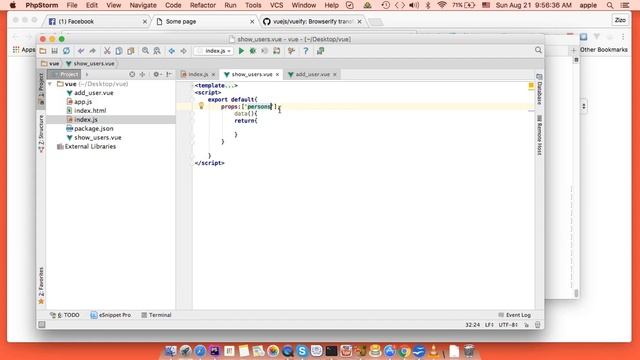Select app.js in the project tree
Image resolution: width=640 pixels, height=360 pixels.
(x=83, y=102)
